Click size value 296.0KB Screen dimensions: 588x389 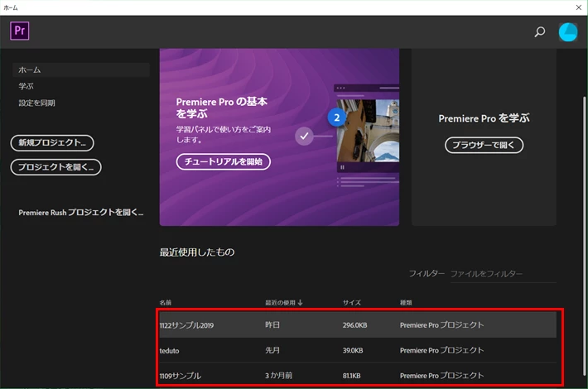354,325
